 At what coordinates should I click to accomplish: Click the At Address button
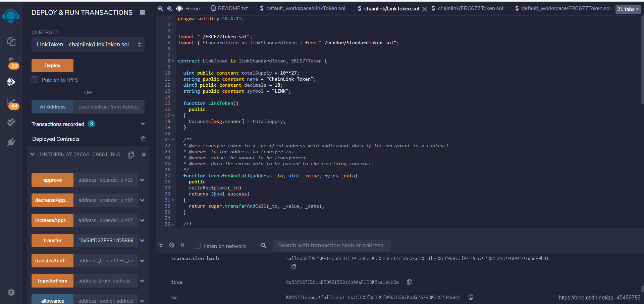tap(53, 107)
